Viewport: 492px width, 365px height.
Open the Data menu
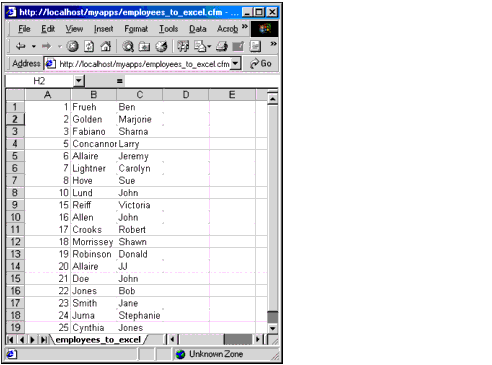pyautogui.click(x=198, y=29)
